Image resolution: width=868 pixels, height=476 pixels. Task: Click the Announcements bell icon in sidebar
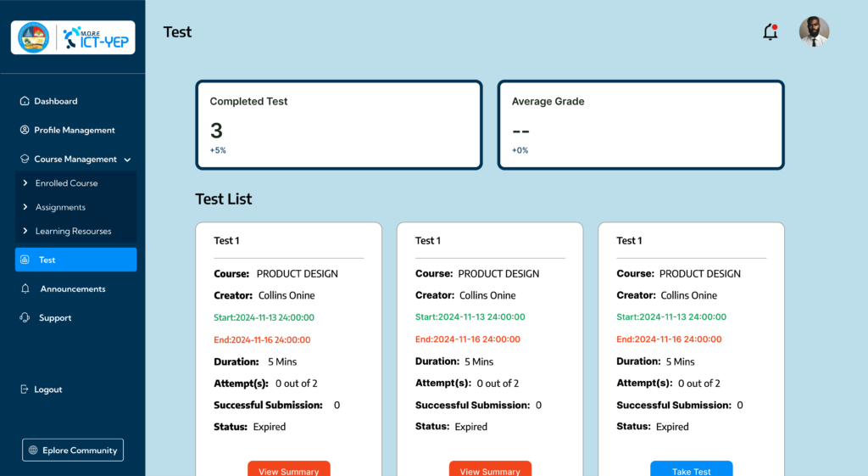[x=25, y=288]
